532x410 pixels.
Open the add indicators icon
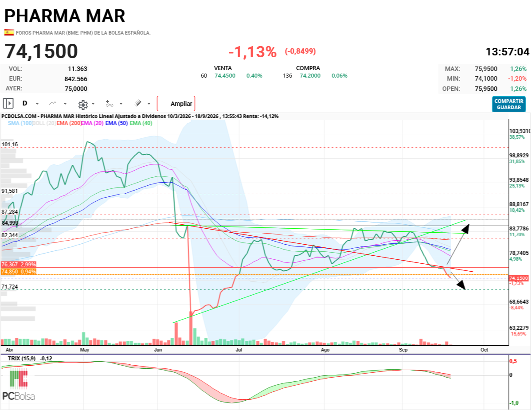pos(109,104)
